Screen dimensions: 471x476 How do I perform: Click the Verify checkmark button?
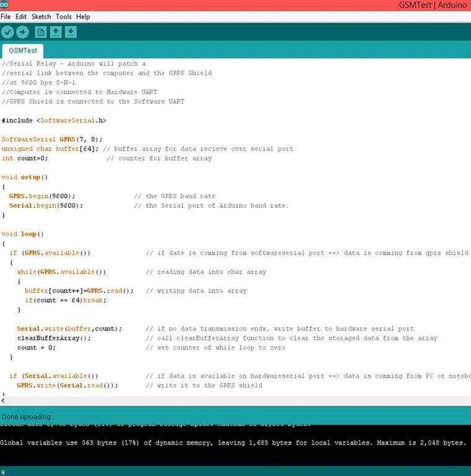[7, 32]
